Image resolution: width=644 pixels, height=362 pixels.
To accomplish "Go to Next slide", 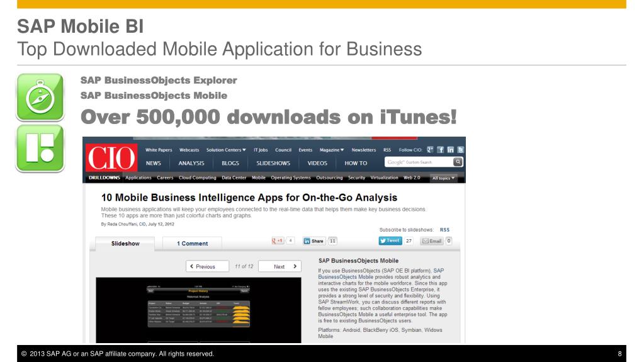I will click(280, 266).
